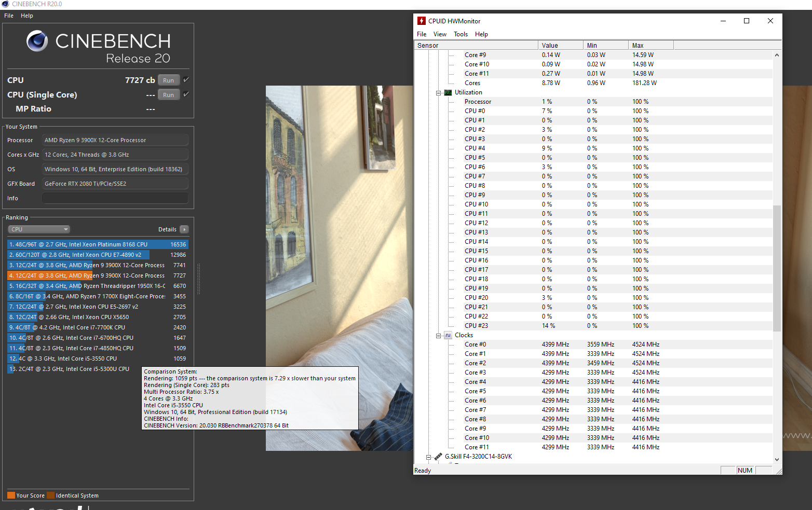The width and height of the screenshot is (812, 510).
Task: Open the HWMonitor File menu
Action: click(422, 34)
